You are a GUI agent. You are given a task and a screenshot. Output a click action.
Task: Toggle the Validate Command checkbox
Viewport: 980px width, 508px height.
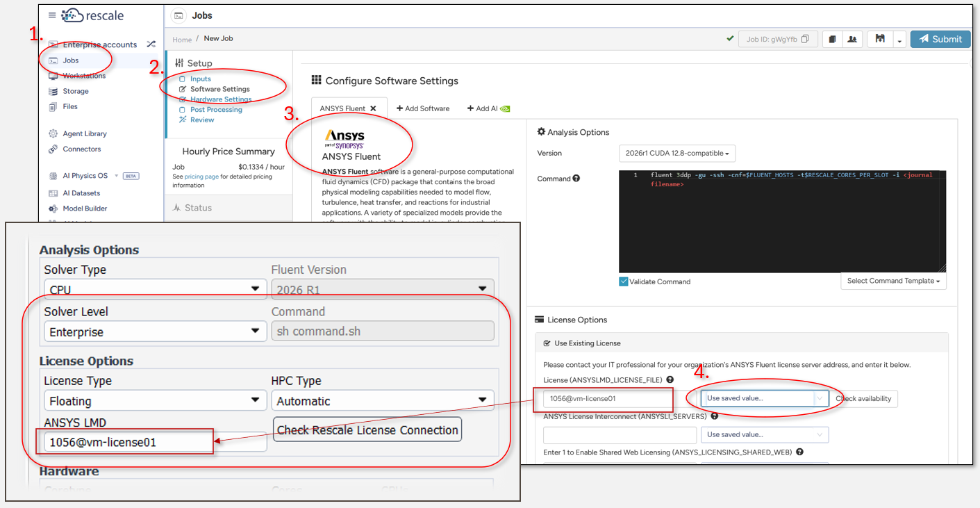click(x=624, y=281)
